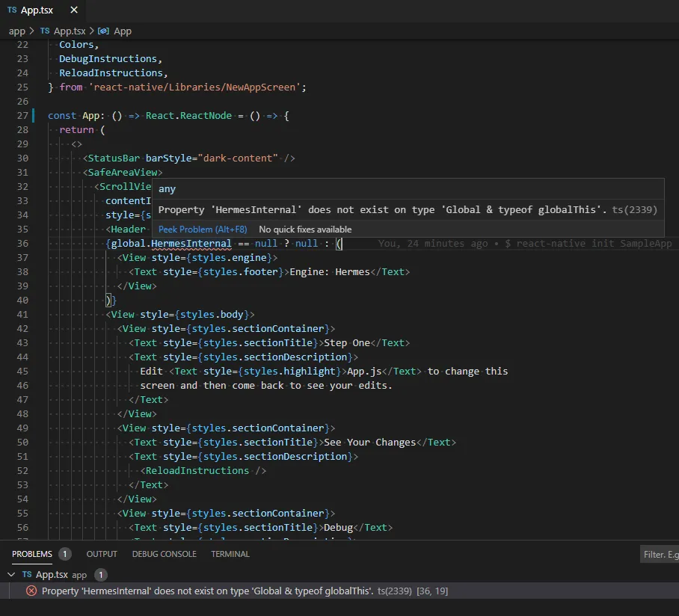Viewport: 679px width, 616px height.
Task: Click the App symbol icon in the breadcrumb
Action: pyautogui.click(x=103, y=31)
